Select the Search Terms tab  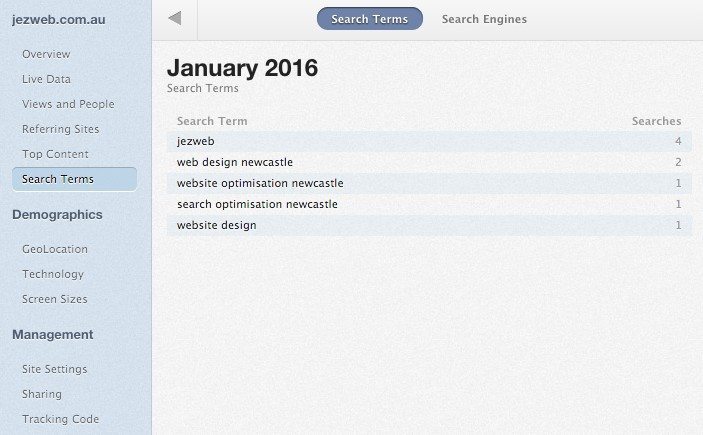(369, 19)
